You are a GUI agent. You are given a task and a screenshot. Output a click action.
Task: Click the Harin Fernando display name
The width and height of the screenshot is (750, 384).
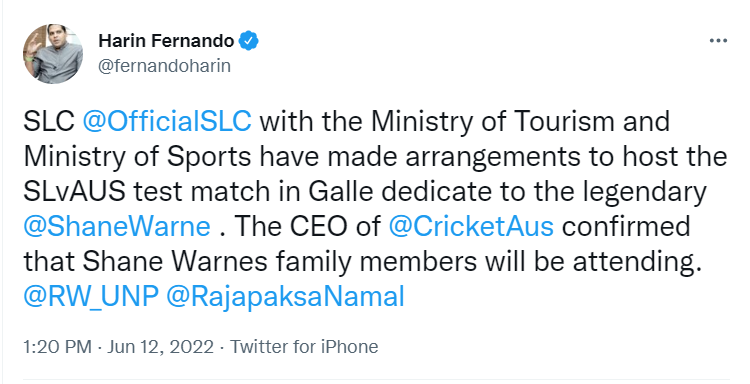166,42
